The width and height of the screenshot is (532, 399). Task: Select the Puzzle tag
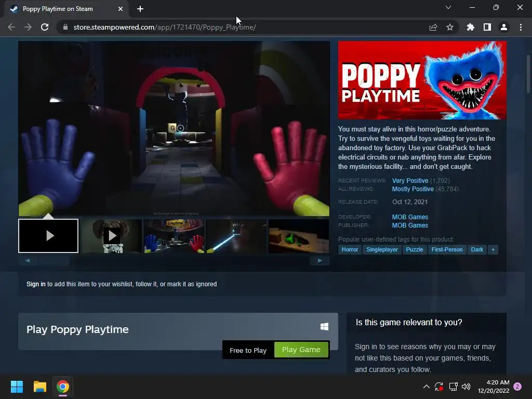pyautogui.click(x=414, y=249)
